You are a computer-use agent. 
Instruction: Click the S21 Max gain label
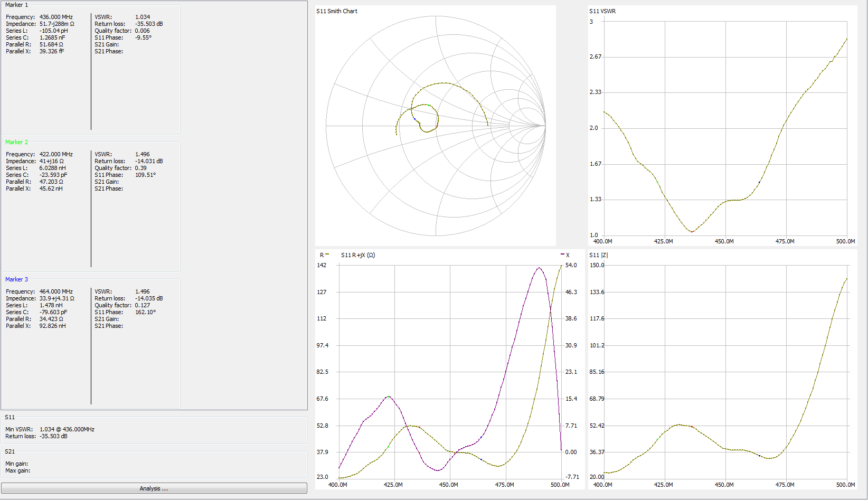point(17,470)
